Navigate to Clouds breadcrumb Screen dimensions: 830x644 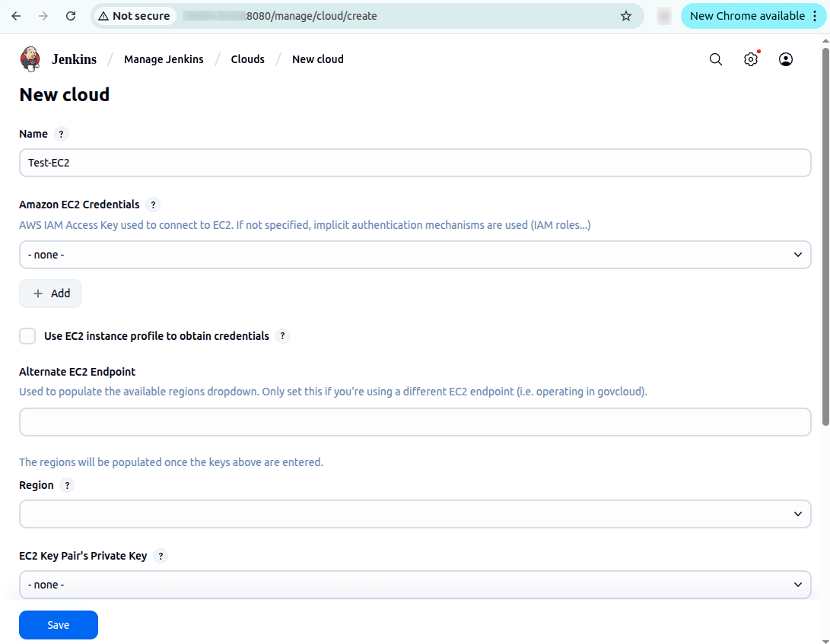point(247,59)
